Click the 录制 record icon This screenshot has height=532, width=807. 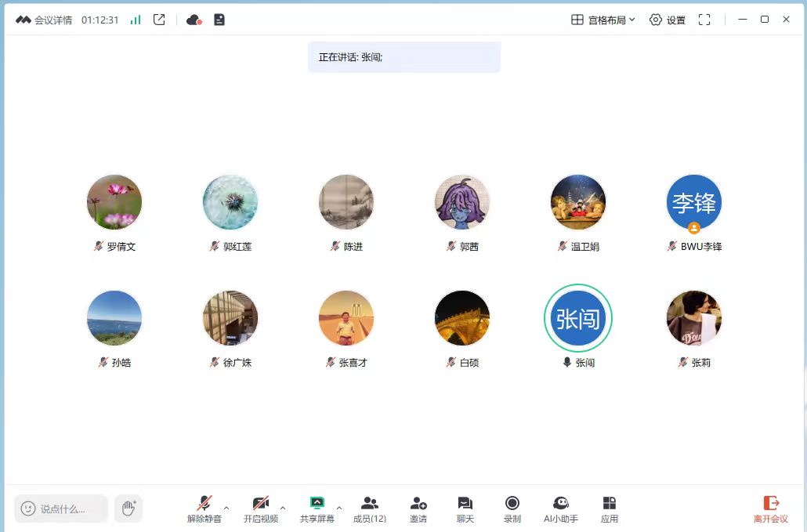[x=512, y=504]
